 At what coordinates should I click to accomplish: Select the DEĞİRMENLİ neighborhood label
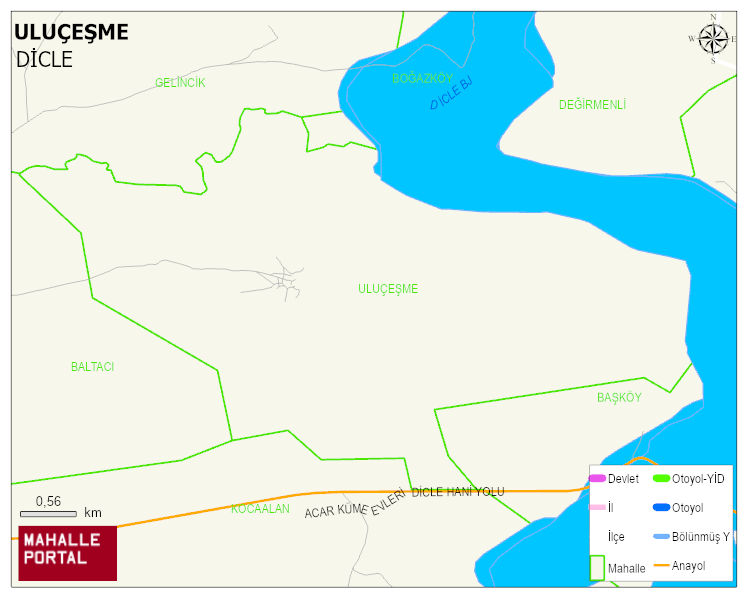(x=592, y=105)
